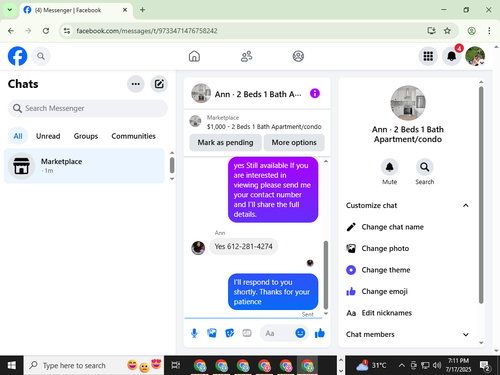
Task: Click the site information icon in address bar
Action: click(x=67, y=31)
